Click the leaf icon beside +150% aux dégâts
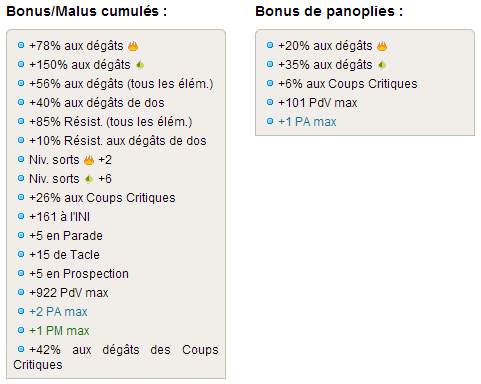The image size is (481, 384). point(140,65)
